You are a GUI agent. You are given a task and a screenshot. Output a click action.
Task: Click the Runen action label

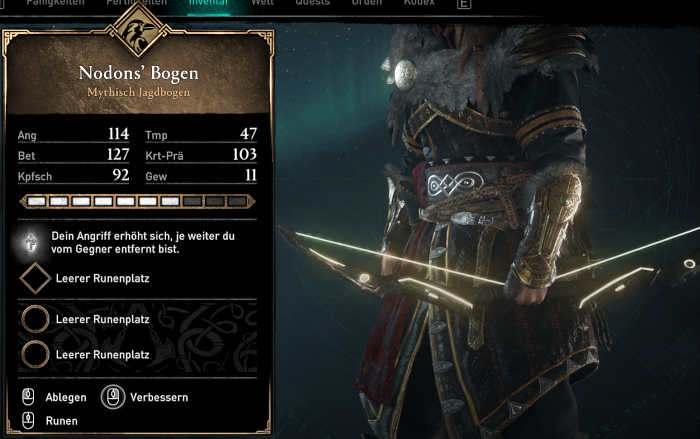[62, 421]
